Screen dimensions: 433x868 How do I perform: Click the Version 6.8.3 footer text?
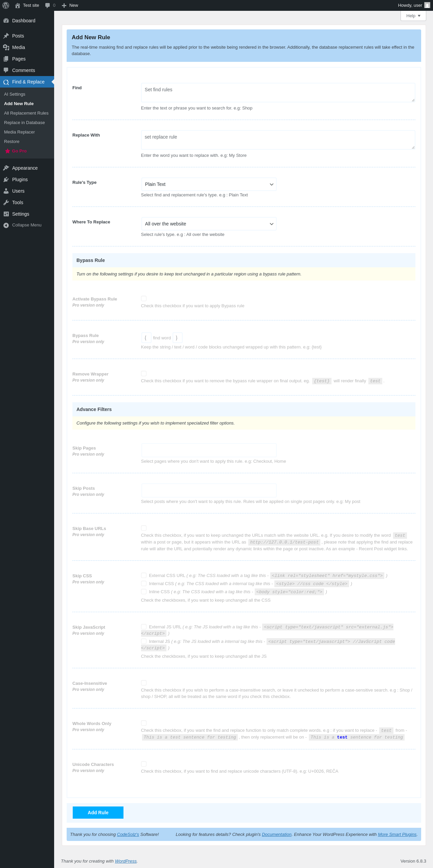tap(413, 861)
